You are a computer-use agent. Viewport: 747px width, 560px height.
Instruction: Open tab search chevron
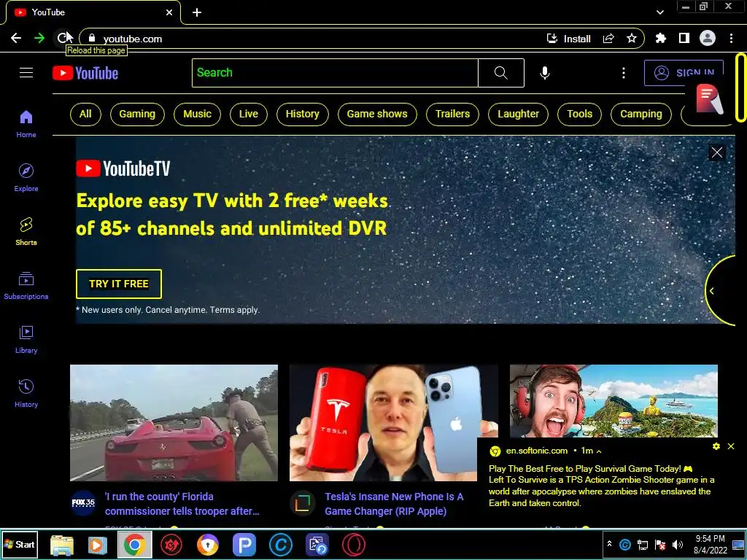point(659,12)
